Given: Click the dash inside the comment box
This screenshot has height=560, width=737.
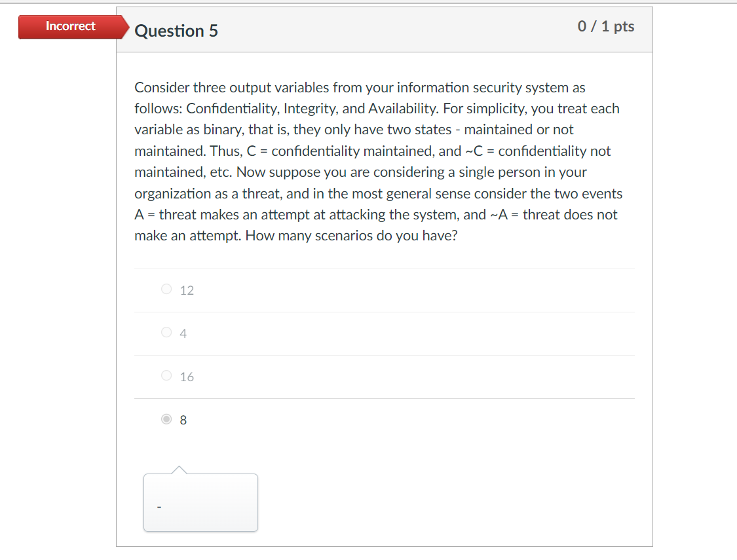Looking at the screenshot, I should pos(157,506).
